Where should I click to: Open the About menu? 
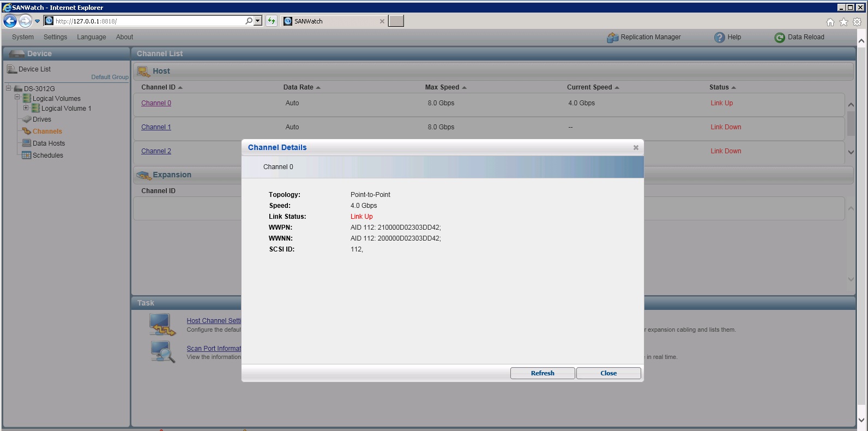(x=124, y=37)
